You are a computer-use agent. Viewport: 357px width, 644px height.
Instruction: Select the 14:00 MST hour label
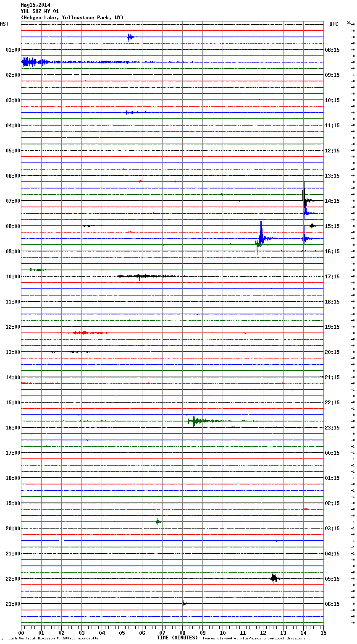13,377
